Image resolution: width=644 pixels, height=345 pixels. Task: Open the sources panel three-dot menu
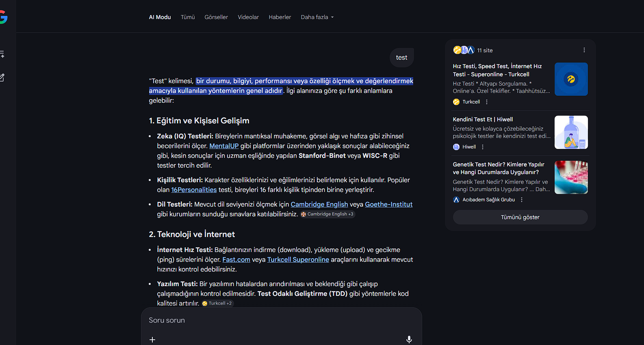tap(584, 50)
